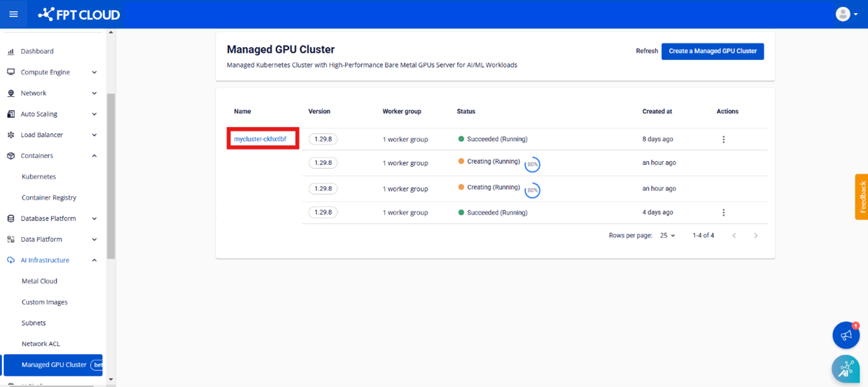
Task: Open actions menu for mycluster-ckhxtlbf
Action: [x=723, y=140]
